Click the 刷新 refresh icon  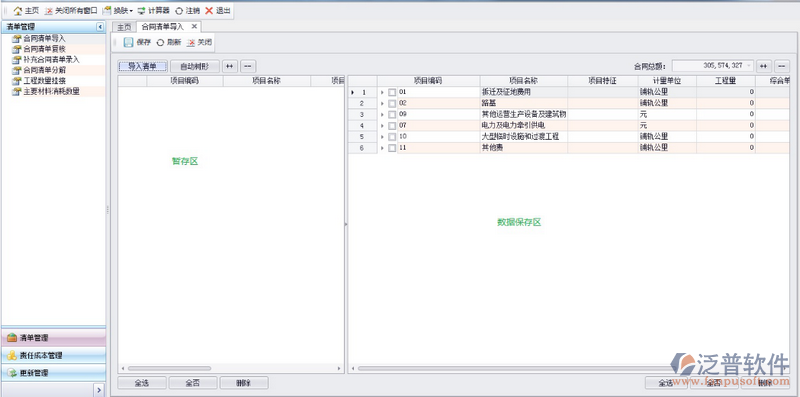point(160,43)
